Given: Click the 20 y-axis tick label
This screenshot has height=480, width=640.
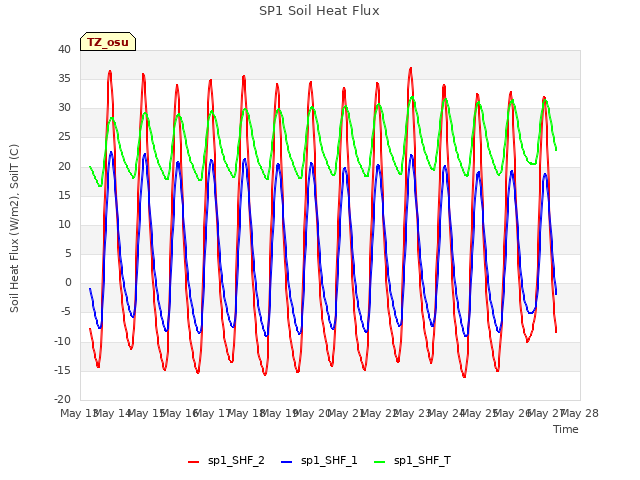Looking at the screenshot, I should coord(64,166).
